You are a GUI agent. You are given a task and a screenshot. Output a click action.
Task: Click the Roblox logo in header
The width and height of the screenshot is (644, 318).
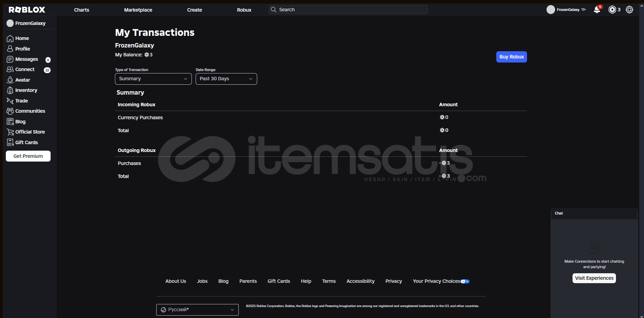(27, 10)
